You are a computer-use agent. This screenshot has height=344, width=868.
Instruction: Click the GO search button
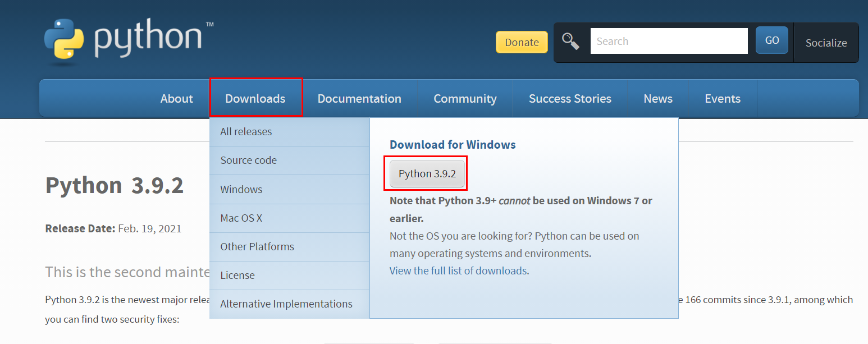pos(772,40)
